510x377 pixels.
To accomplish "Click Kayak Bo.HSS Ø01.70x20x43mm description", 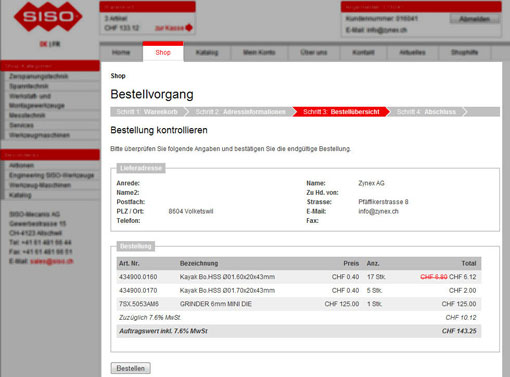I will coord(227,291).
